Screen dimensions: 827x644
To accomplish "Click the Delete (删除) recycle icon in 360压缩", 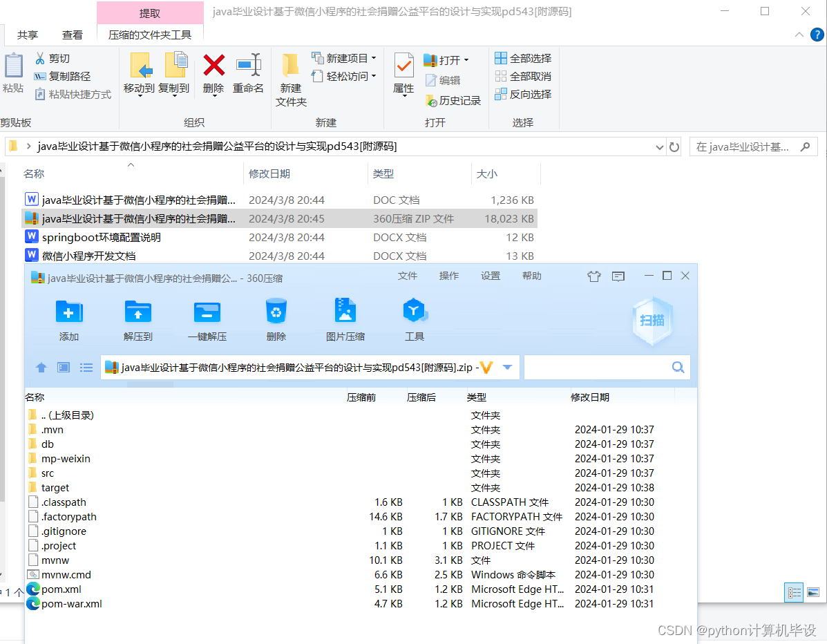I will (x=276, y=311).
